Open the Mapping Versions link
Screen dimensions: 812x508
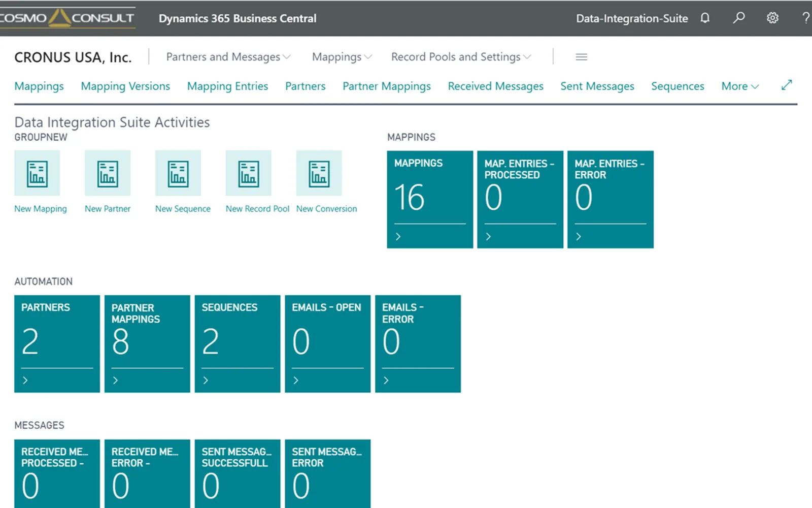[x=125, y=86]
